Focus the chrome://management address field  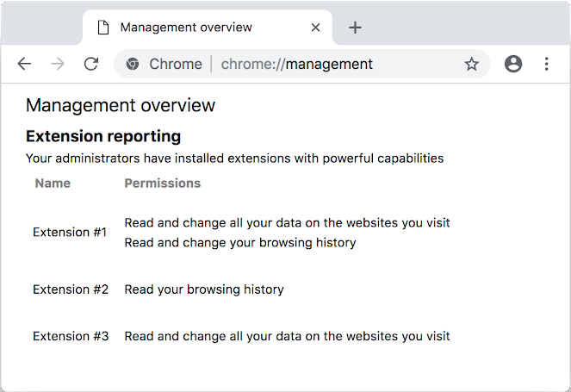(296, 64)
